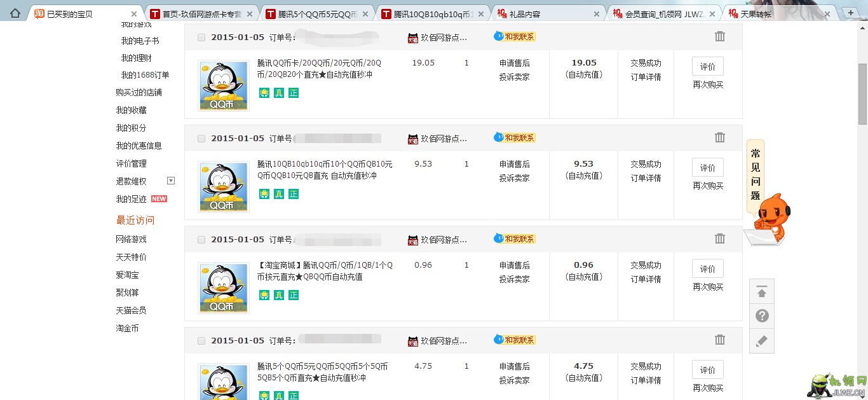This screenshot has height=400, width=868.
Task: Click 再次购买 for 10QB order
Action: pyautogui.click(x=708, y=186)
